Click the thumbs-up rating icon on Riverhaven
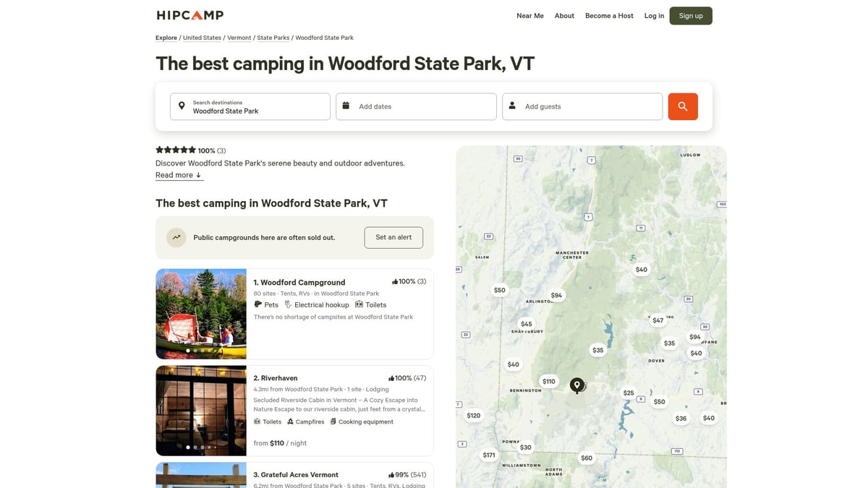The image size is (868, 488). (391, 377)
